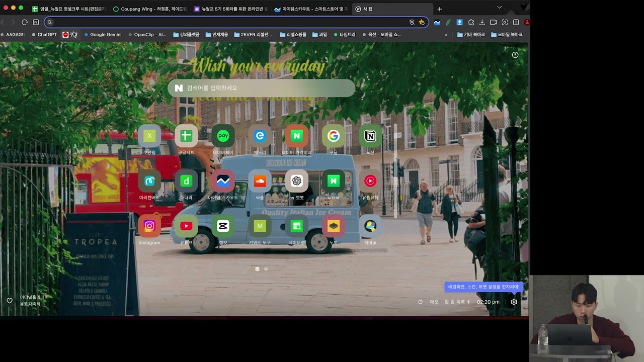The width and height of the screenshot is (644, 362).
Task: Open the dark green Naver shortcut tile
Action: click(x=333, y=181)
